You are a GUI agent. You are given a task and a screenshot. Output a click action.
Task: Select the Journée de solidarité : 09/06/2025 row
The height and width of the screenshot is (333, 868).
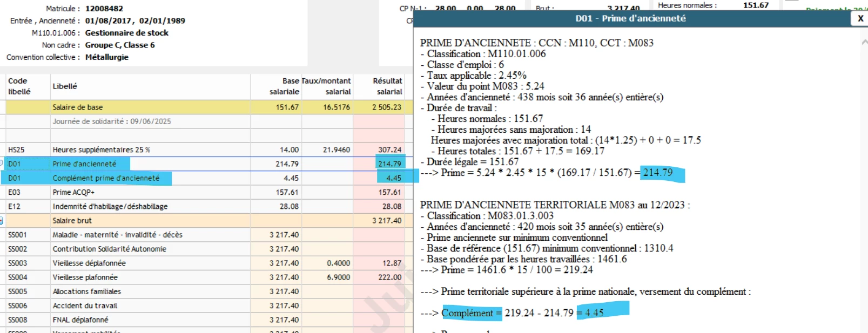[112, 121]
